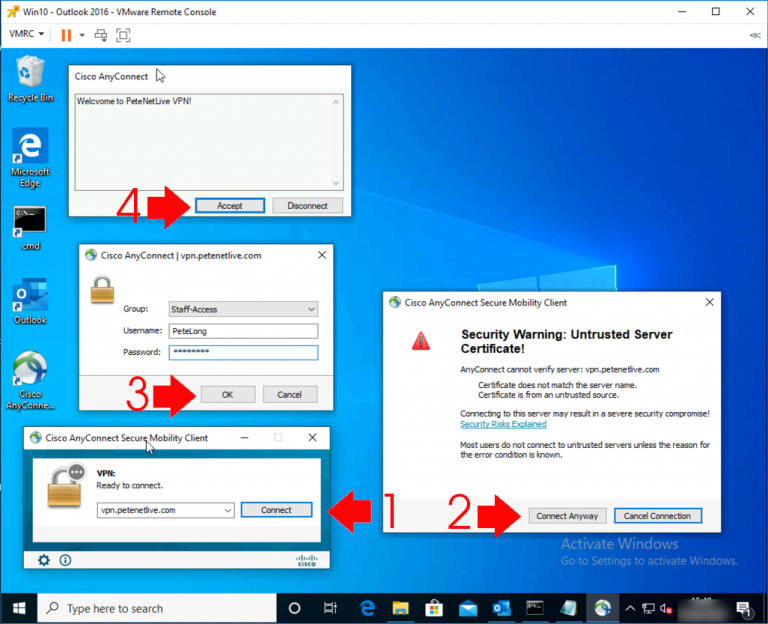The width and height of the screenshot is (768, 624).
Task: Minimize the AnyConnect client window
Action: pos(244,437)
